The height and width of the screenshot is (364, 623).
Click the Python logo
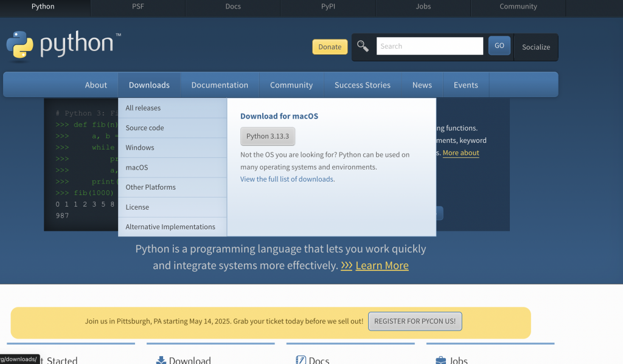click(63, 45)
